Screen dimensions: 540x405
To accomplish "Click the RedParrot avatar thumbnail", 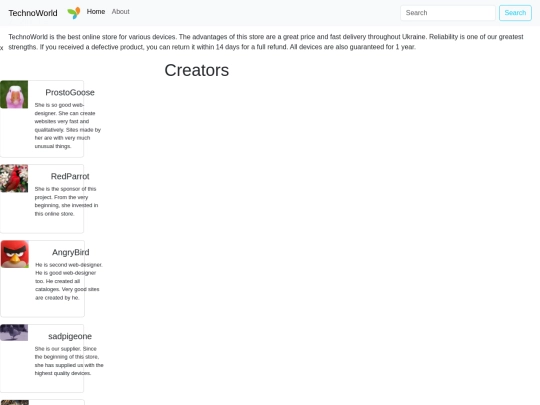I will pyautogui.click(x=14, y=178).
